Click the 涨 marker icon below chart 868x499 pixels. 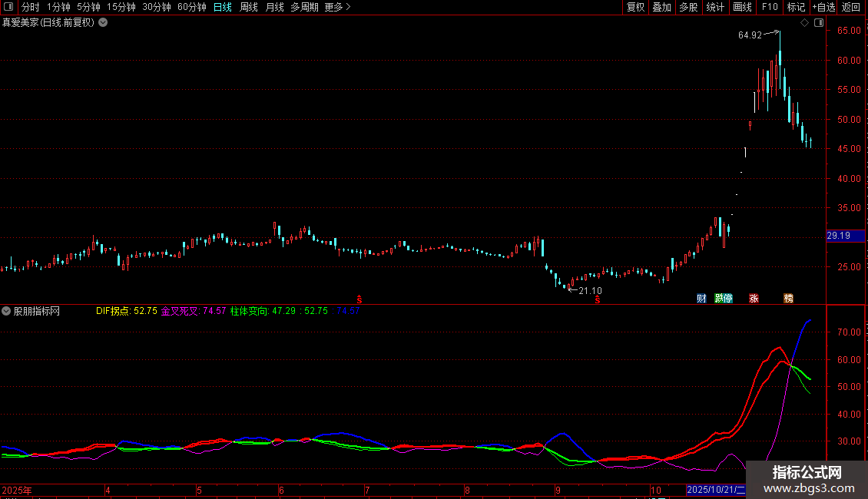(754, 299)
